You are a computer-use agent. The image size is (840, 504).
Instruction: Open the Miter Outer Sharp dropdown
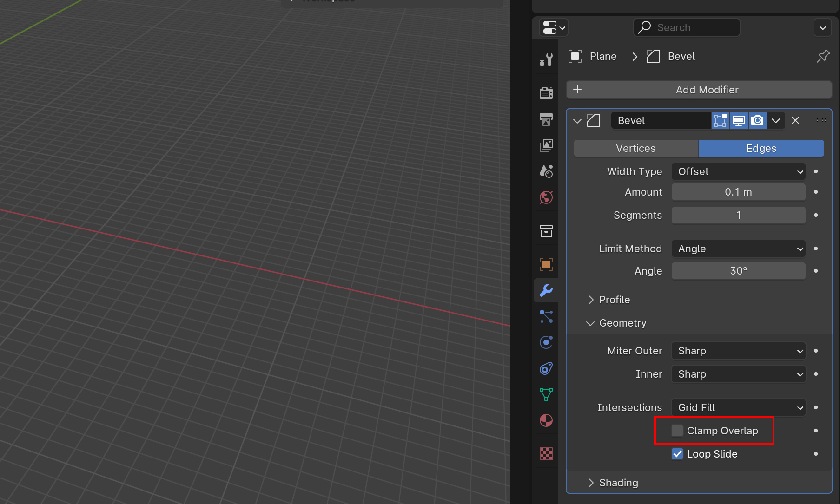(738, 351)
